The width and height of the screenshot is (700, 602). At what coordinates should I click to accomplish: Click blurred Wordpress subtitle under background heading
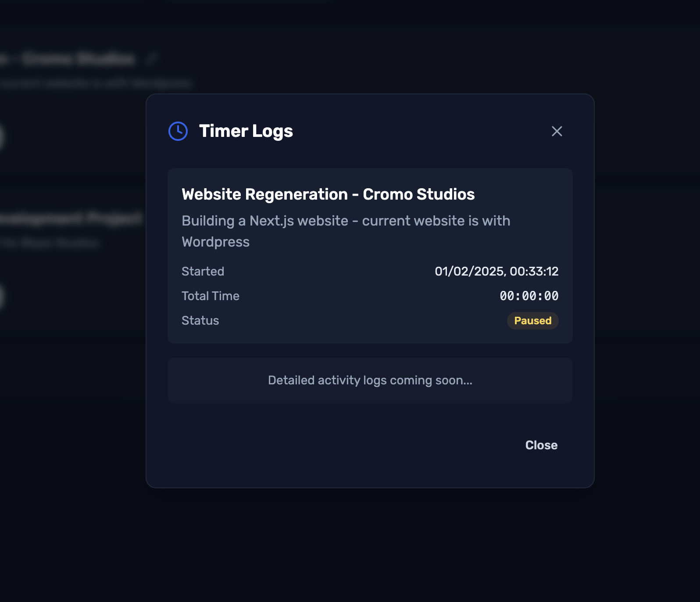coord(95,83)
